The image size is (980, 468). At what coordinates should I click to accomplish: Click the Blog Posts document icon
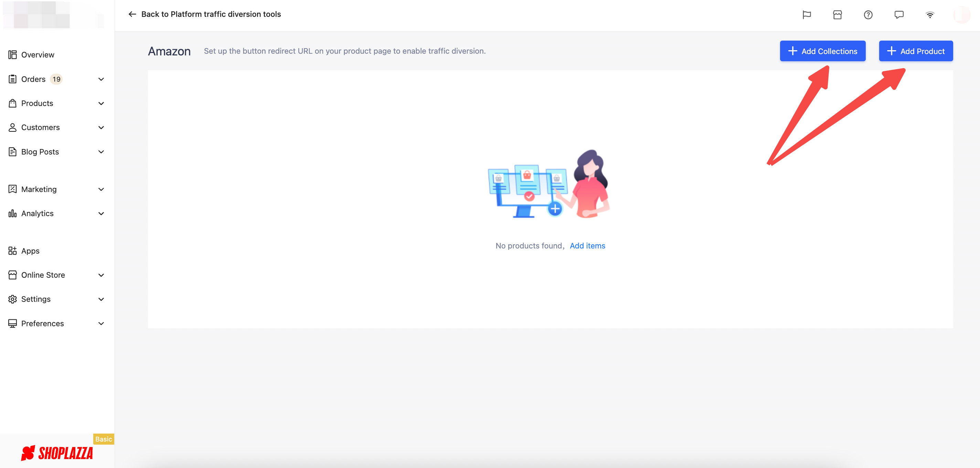[12, 152]
